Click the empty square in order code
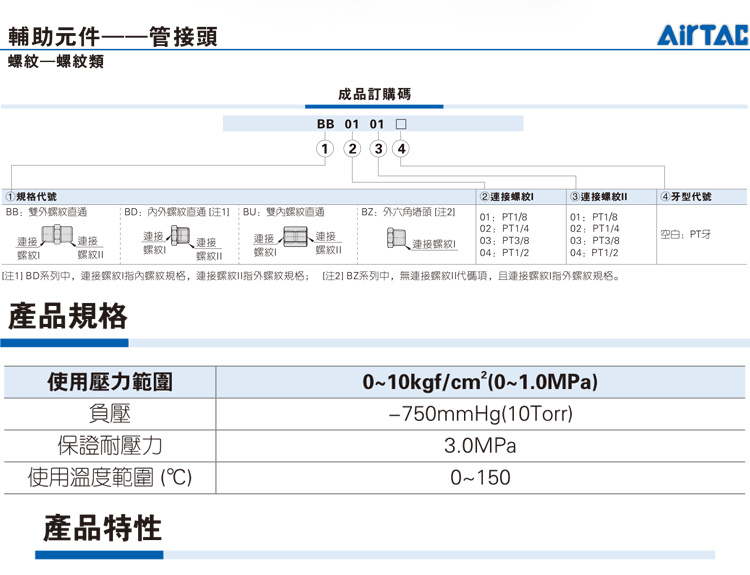 (401, 125)
